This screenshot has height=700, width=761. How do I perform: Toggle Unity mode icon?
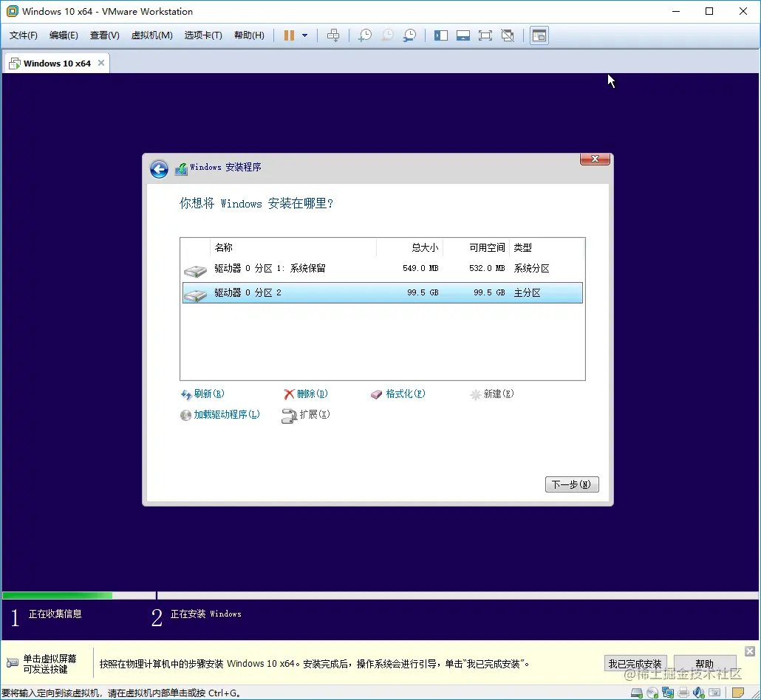click(x=508, y=35)
